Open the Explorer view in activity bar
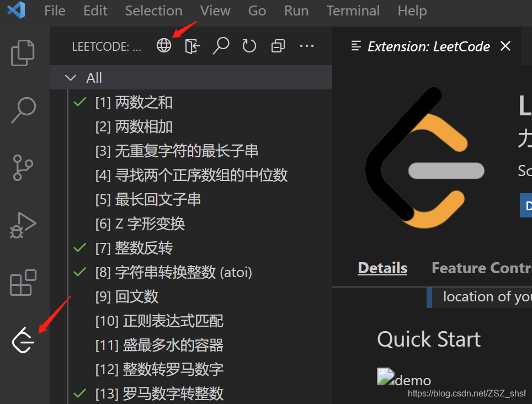This screenshot has width=532, height=404. point(23,52)
